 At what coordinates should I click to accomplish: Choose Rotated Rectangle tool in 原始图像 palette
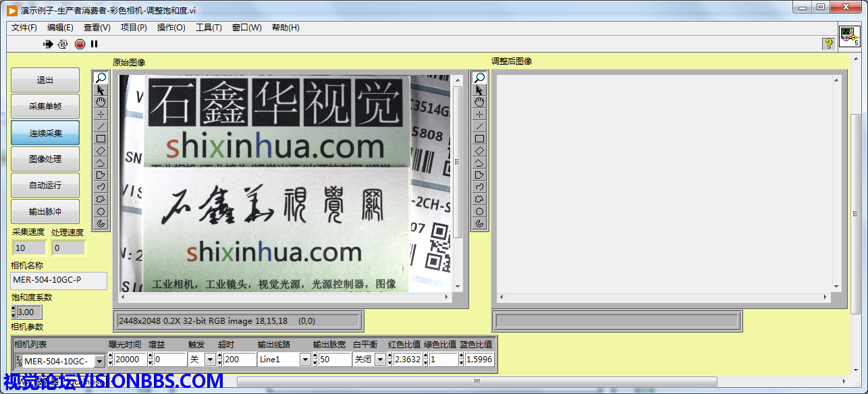(x=101, y=150)
